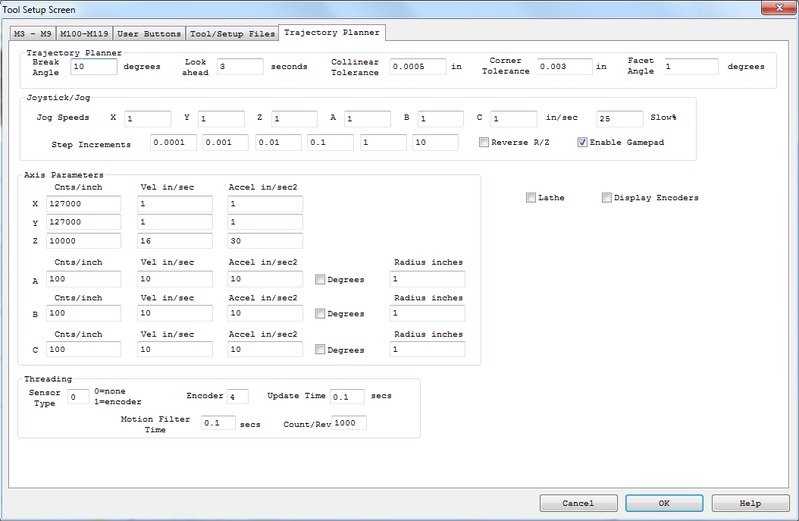The image size is (799, 521).
Task: Tick the Lathe checkbox
Action: (x=531, y=198)
